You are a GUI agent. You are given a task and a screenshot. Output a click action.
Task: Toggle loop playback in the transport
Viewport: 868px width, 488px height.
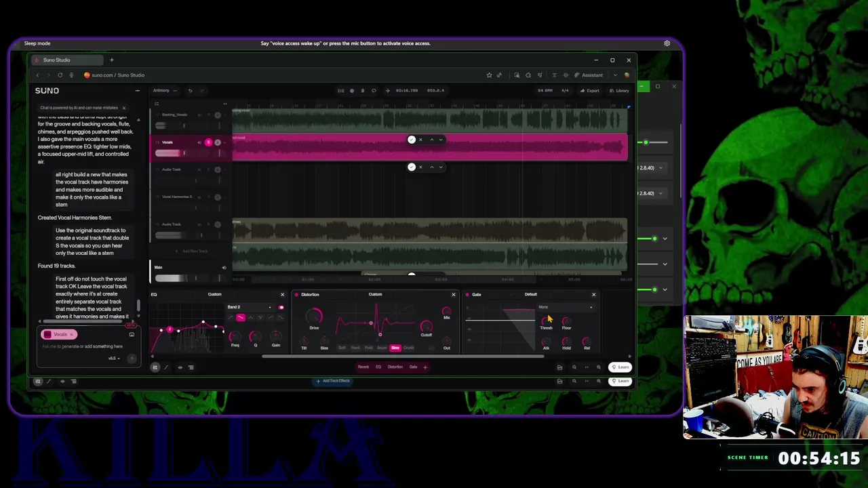[374, 90]
